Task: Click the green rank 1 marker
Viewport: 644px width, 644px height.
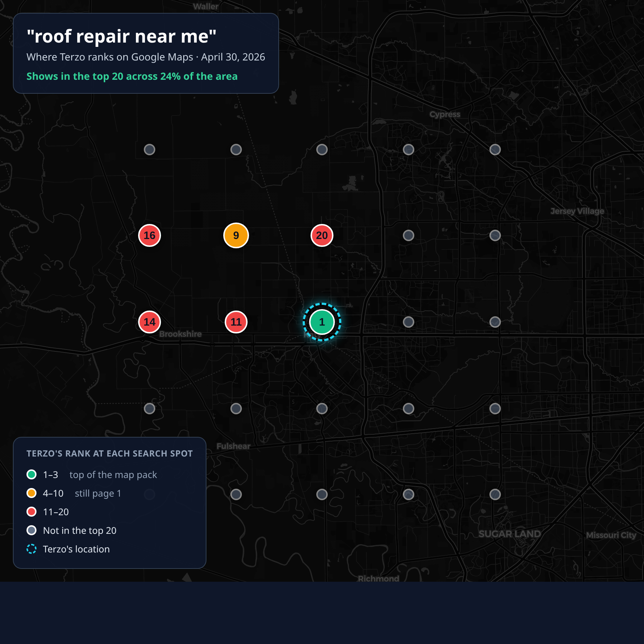Action: pyautogui.click(x=322, y=322)
